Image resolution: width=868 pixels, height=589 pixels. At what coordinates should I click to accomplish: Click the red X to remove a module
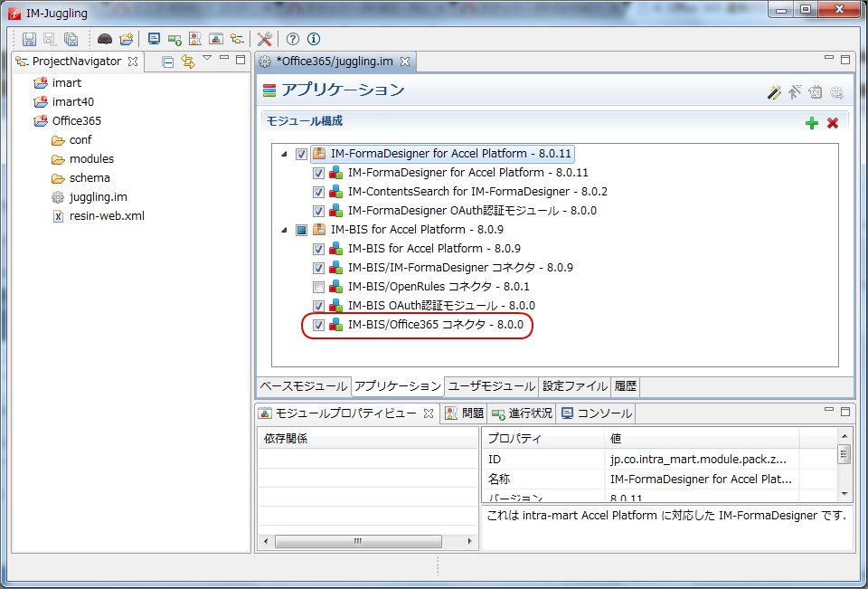[833, 123]
